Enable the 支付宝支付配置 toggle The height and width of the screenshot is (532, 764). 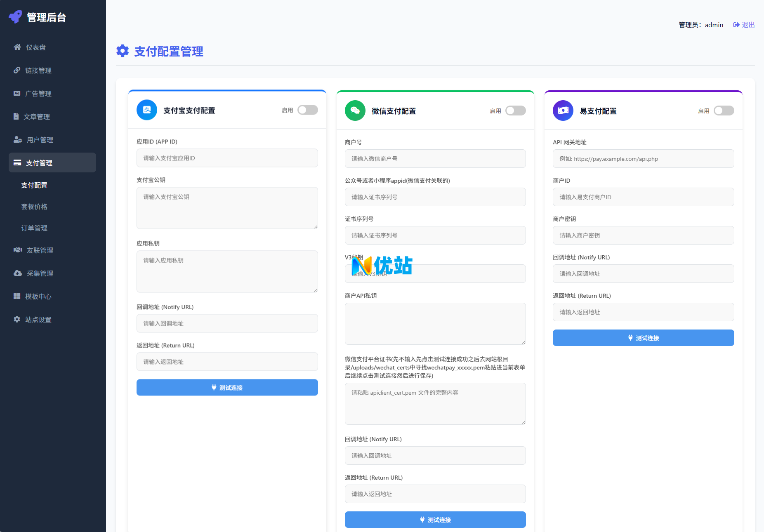click(x=307, y=110)
